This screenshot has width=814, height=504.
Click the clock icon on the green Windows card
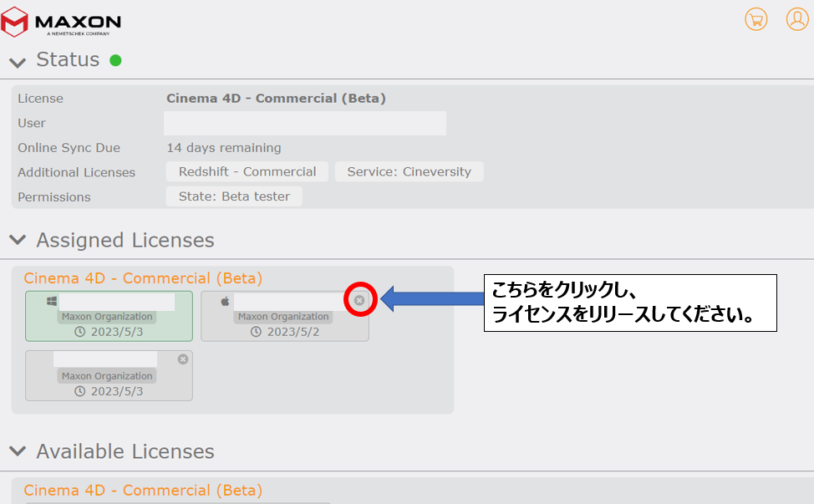pyautogui.click(x=80, y=332)
